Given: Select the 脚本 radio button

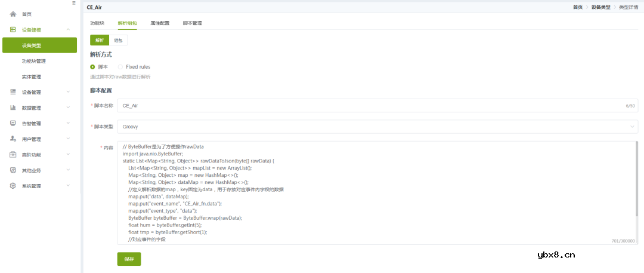Looking at the screenshot, I should (93, 67).
